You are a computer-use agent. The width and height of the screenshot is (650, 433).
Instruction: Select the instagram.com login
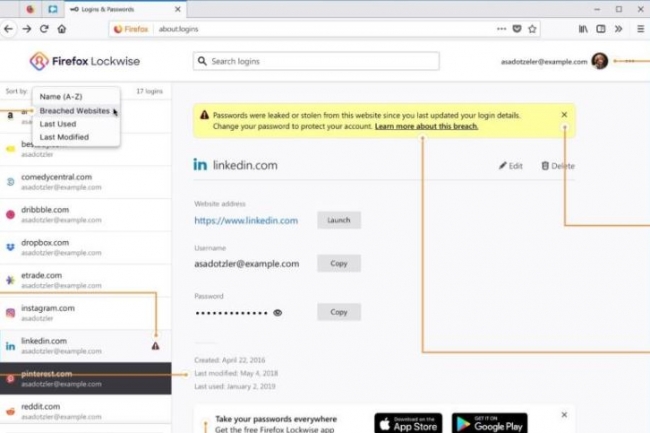click(x=85, y=313)
